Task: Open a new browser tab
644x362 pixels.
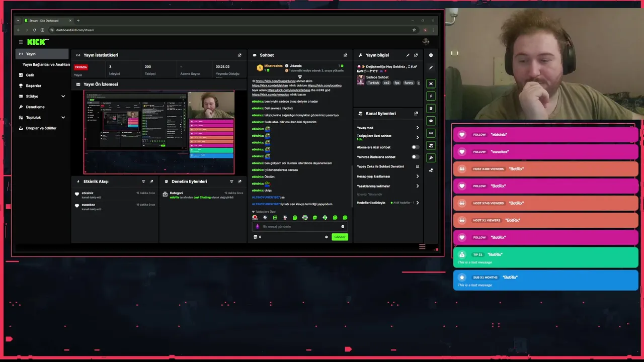Action: point(78,21)
